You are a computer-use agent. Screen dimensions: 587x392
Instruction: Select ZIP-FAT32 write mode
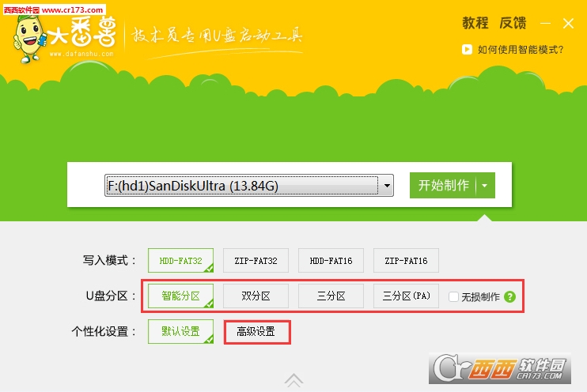pyautogui.click(x=256, y=260)
